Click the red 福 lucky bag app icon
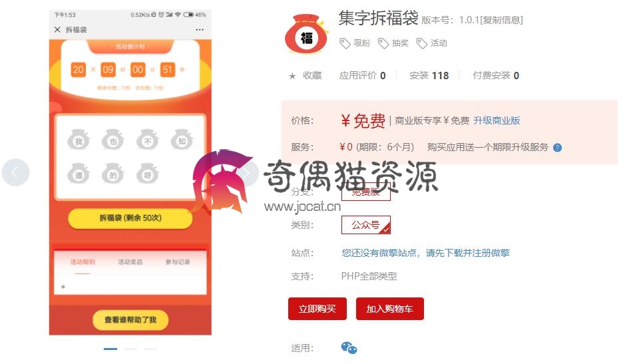 pyautogui.click(x=307, y=34)
